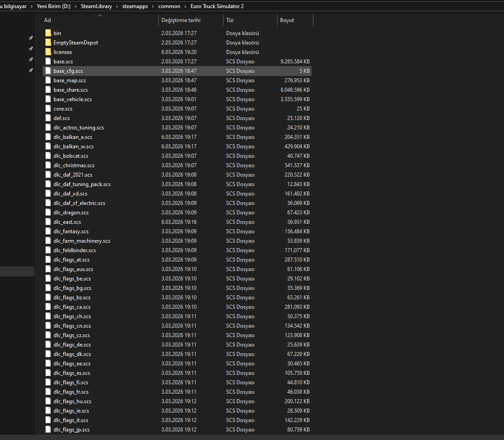
Task: Select the dlc_flags_hu.scs file name
Action: tap(72, 401)
